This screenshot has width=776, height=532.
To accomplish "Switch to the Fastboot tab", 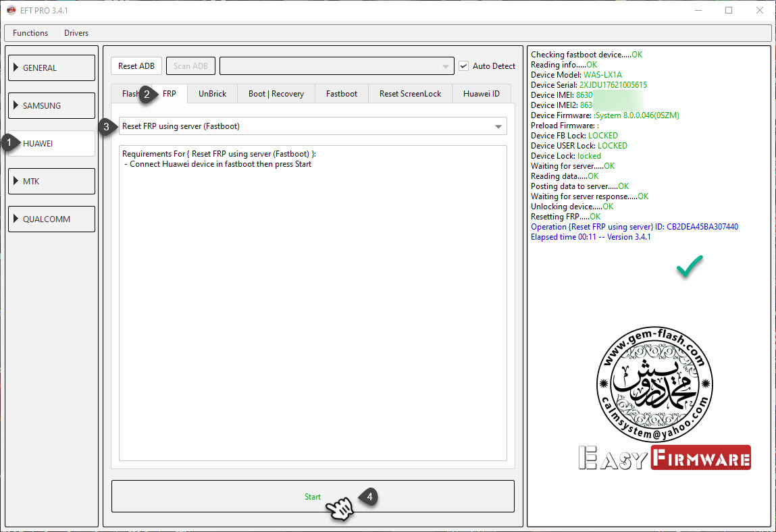I will coord(342,94).
